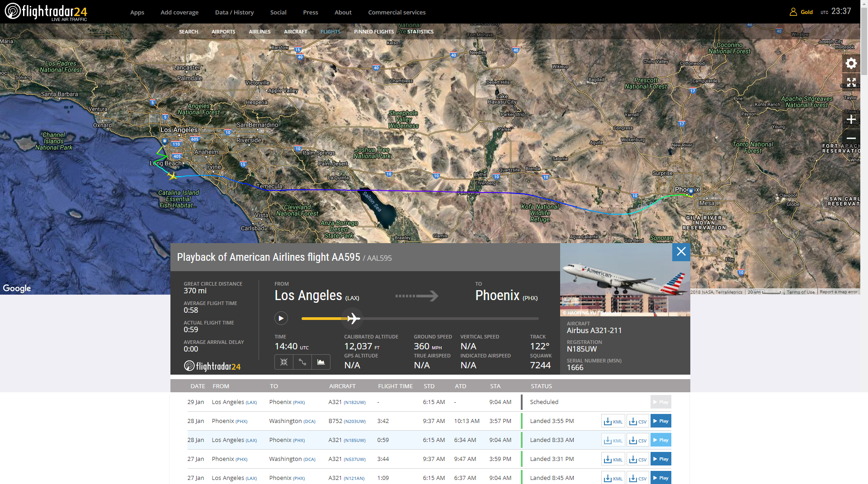Image resolution: width=868 pixels, height=484 pixels.
Task: Play 28 Jan Phoenix to Washington flight
Action: [660, 421]
